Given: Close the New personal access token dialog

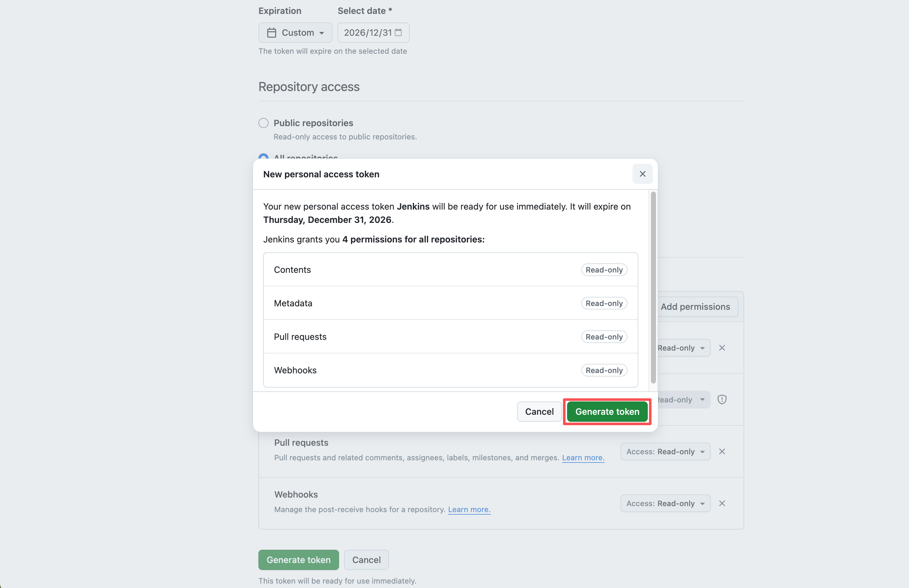Looking at the screenshot, I should pyautogui.click(x=642, y=174).
